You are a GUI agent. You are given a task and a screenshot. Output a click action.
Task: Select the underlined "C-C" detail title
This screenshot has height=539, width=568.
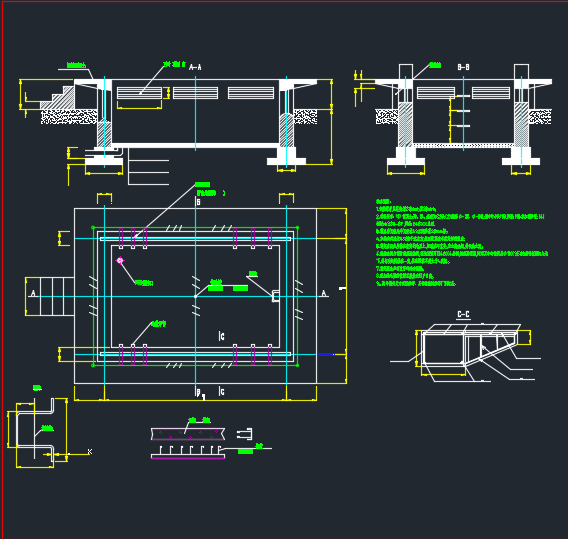pos(463,314)
